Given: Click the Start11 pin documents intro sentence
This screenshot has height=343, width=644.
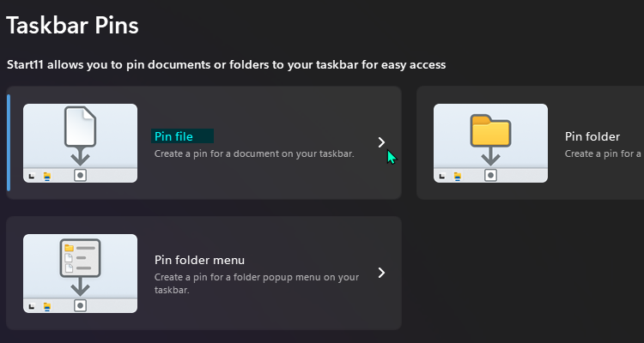Looking at the screenshot, I should point(226,64).
